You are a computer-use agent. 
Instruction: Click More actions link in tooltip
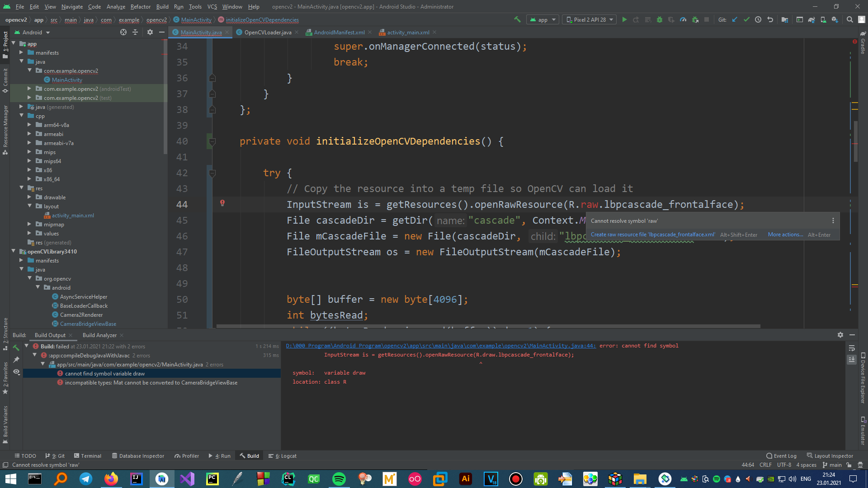pos(785,235)
